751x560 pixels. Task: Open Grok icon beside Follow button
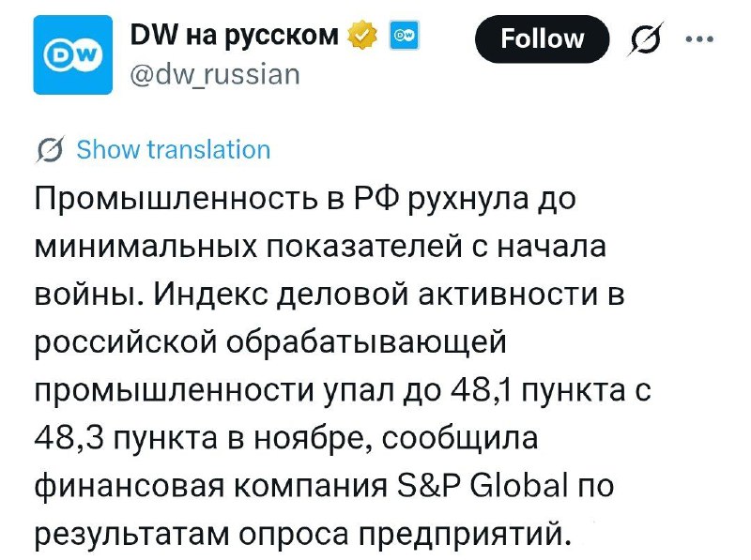click(646, 38)
